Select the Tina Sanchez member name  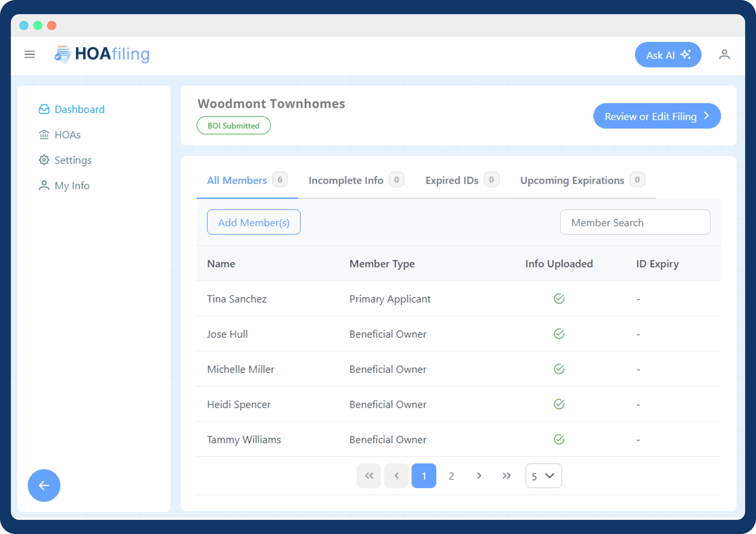click(237, 299)
